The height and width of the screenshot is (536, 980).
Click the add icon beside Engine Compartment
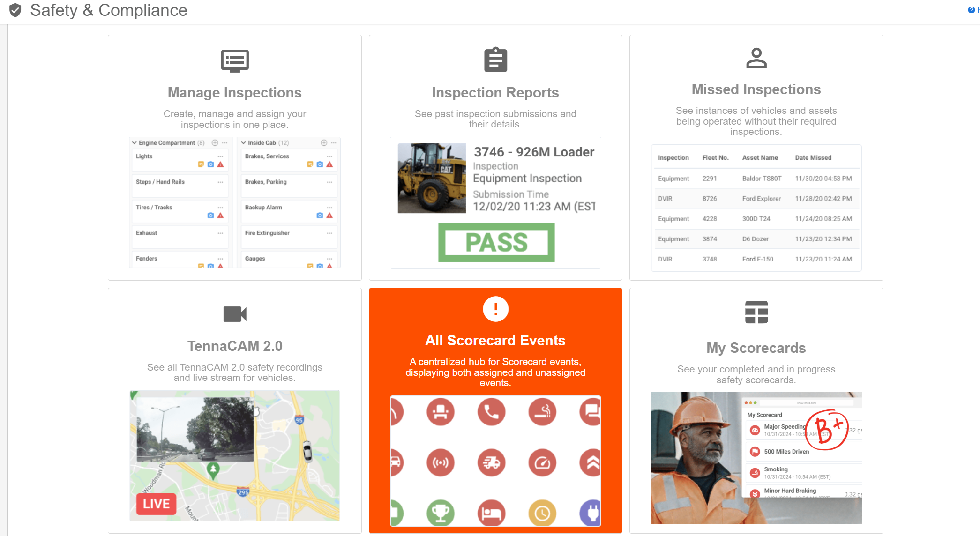tap(215, 143)
